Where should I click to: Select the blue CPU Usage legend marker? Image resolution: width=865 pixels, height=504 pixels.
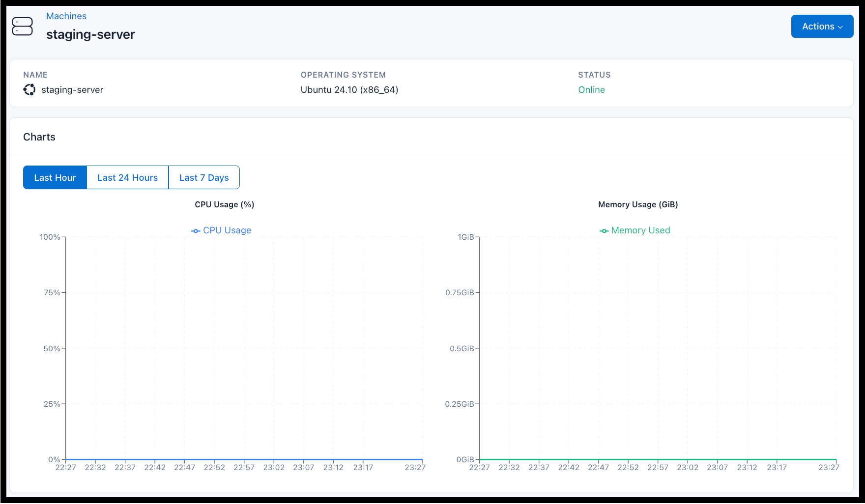pos(195,230)
